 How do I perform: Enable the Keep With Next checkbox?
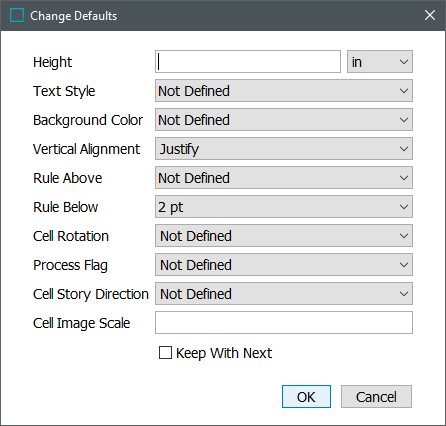[x=165, y=353]
